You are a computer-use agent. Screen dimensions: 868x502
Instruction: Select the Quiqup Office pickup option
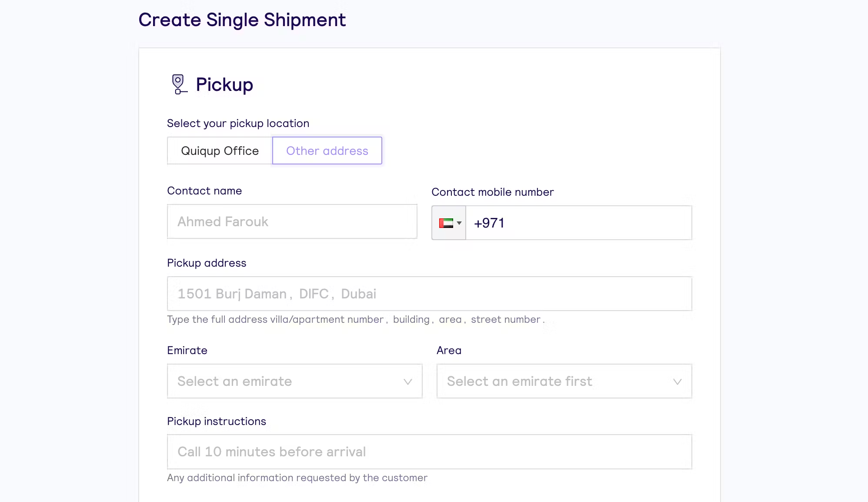[x=220, y=151]
